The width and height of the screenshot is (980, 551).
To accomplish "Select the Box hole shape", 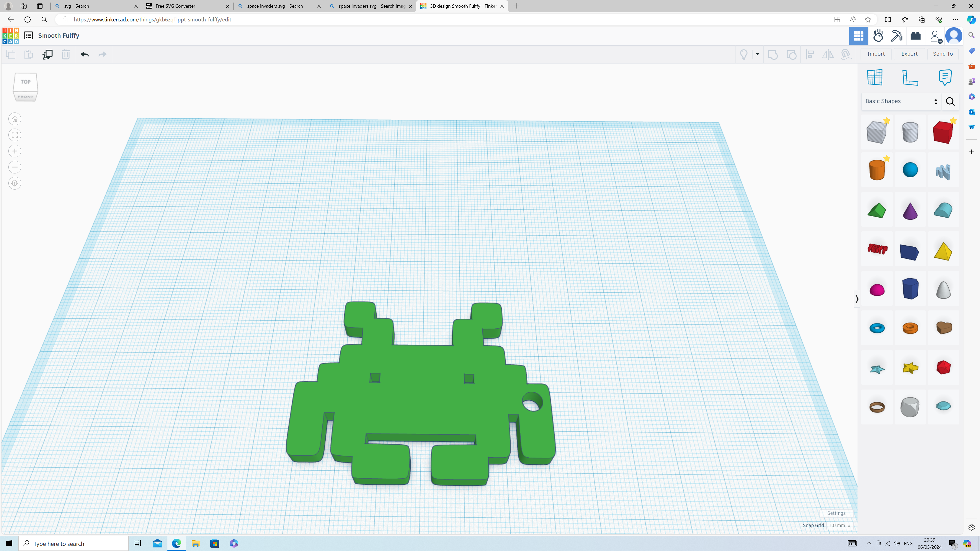I will [877, 132].
